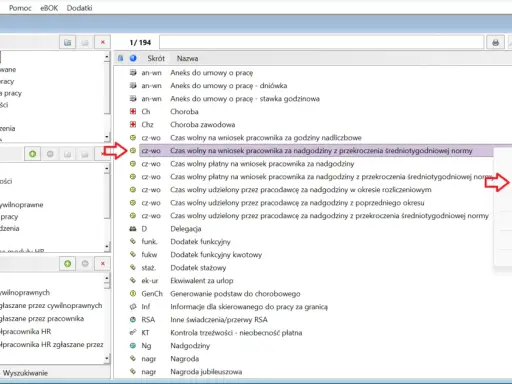Click the icon of the Nadgodziny row

[133, 345]
